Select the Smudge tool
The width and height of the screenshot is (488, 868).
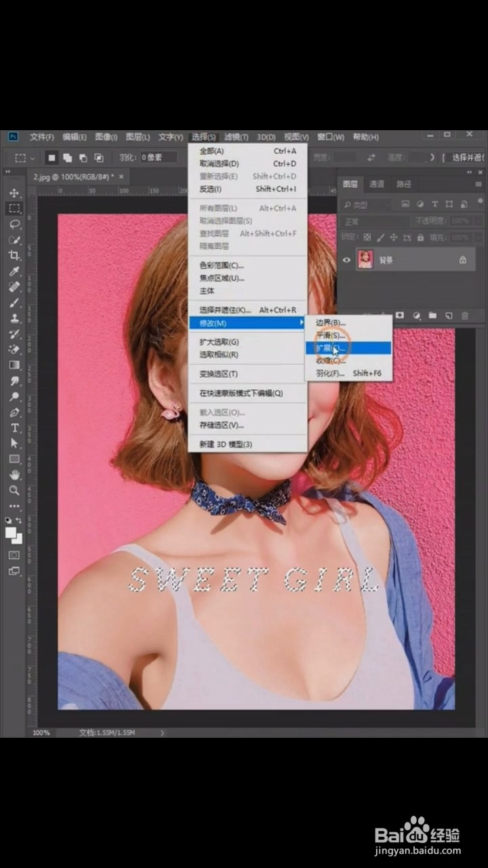(x=14, y=381)
